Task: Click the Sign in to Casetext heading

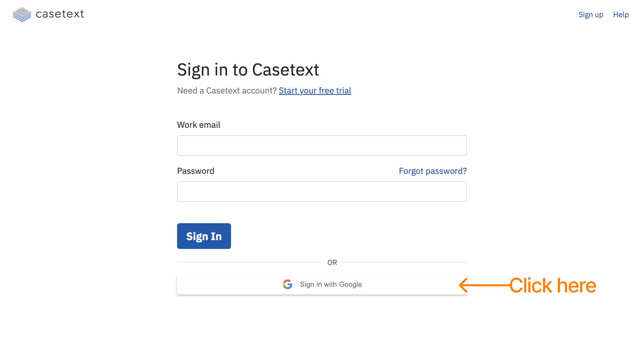Action: [248, 69]
